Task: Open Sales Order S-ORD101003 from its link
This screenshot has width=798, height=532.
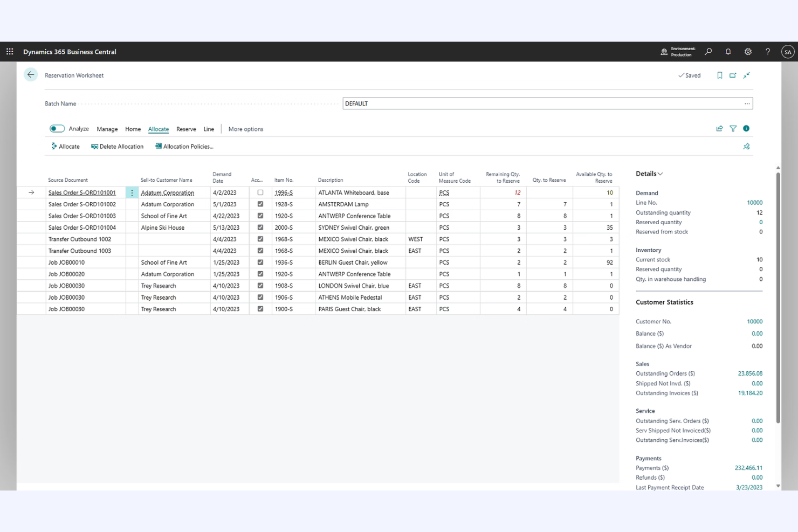Action: (81, 216)
